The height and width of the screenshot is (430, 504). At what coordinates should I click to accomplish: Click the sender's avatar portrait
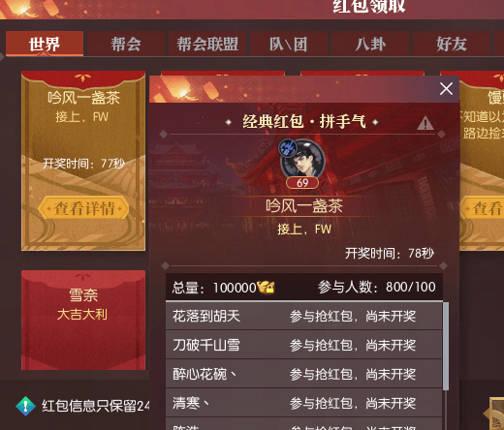302,160
